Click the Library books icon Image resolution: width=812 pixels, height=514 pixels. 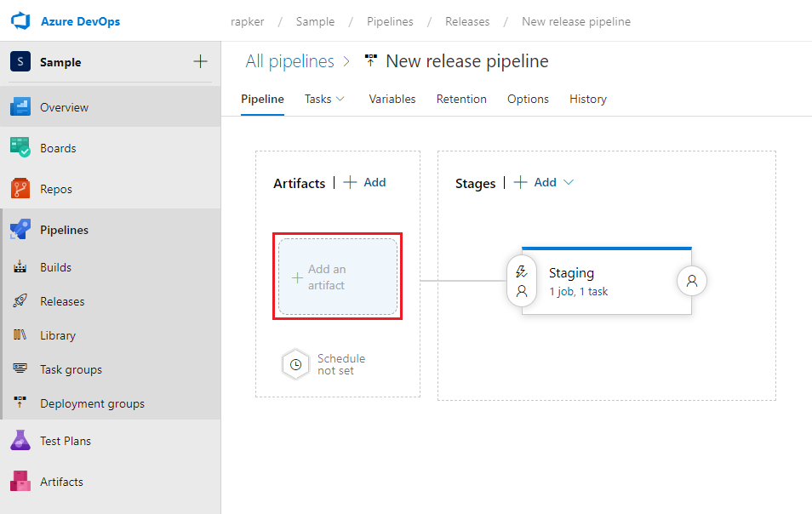20,335
